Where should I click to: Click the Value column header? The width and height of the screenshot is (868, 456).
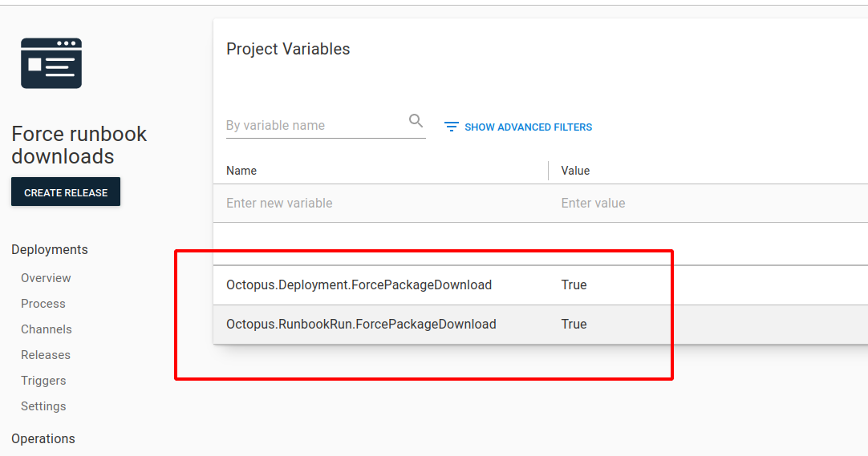point(575,171)
